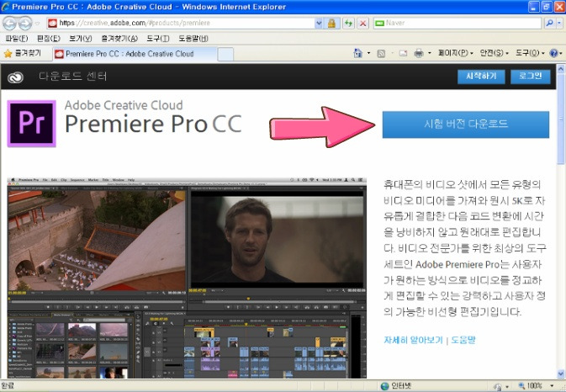566x392 pixels.
Task: Click the browser Forward arrow button
Action: [x=25, y=24]
